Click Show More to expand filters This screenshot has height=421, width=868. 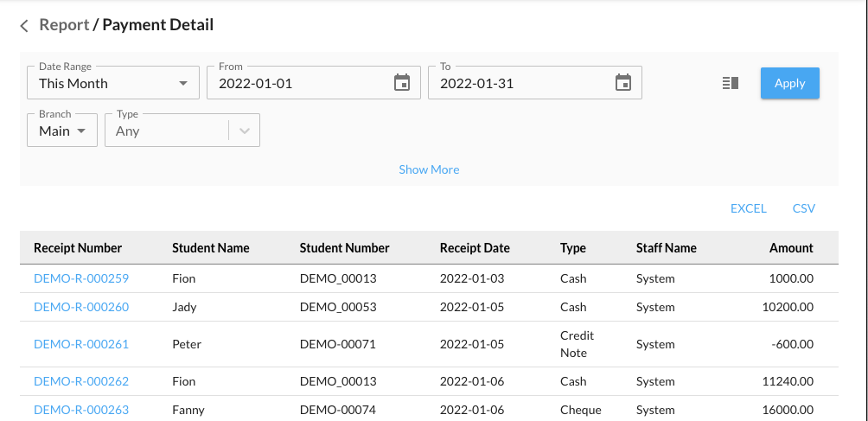(x=429, y=169)
